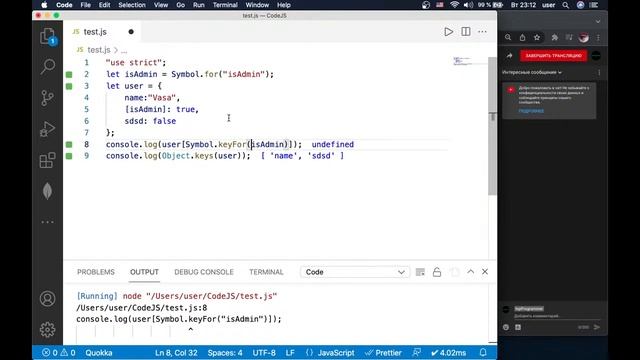The height and width of the screenshot is (360, 640).
Task: Click the notifications bell in status bar
Action: pyautogui.click(x=483, y=353)
